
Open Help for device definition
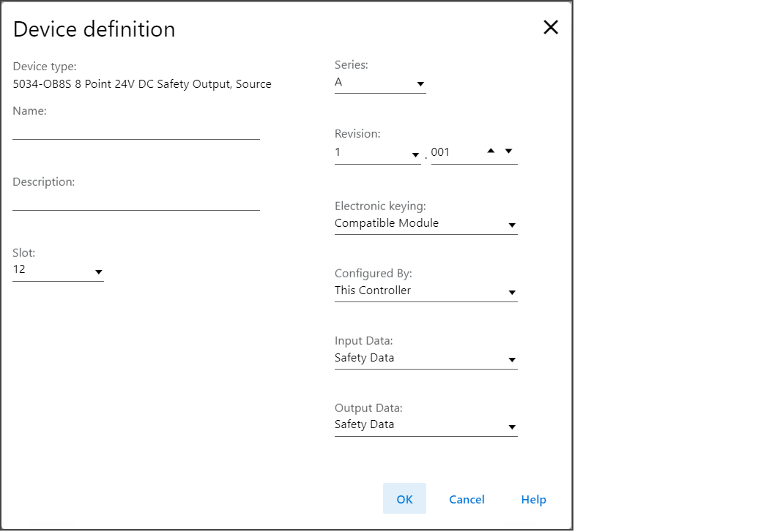533,499
